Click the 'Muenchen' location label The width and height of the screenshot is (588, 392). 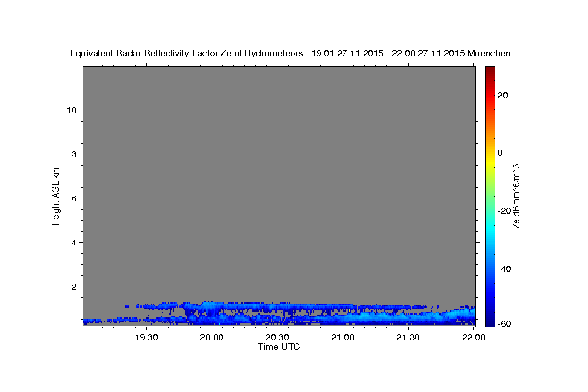489,54
